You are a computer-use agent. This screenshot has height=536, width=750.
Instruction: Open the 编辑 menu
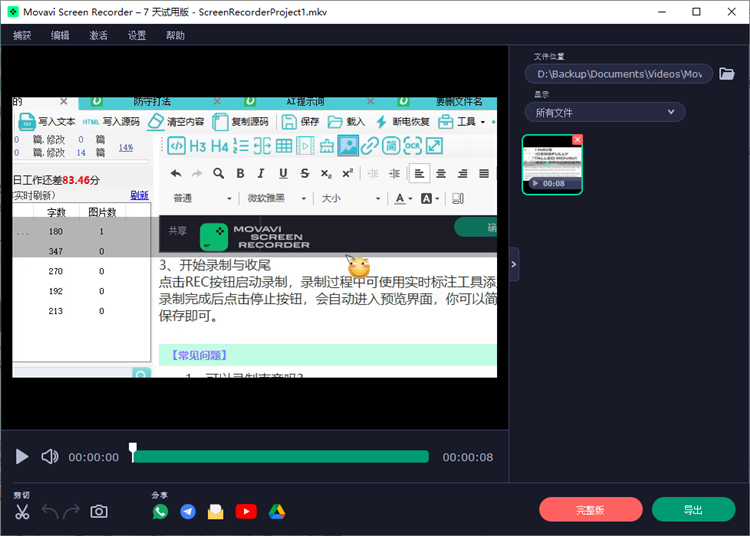pos(60,35)
